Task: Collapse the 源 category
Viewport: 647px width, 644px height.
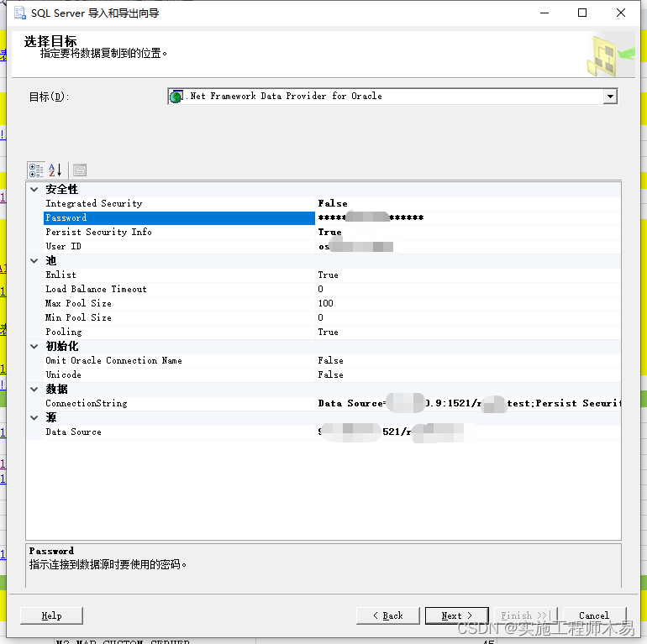Action: [34, 417]
